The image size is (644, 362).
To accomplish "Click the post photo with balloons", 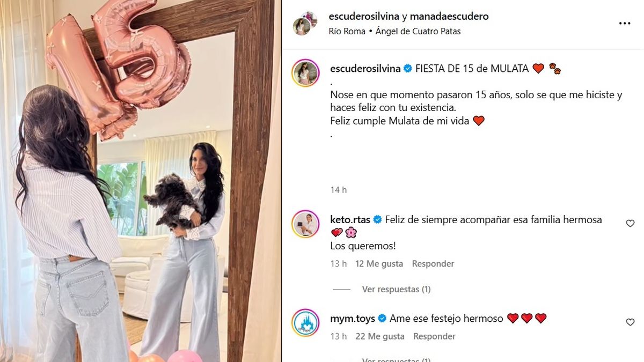I will tap(141, 181).
